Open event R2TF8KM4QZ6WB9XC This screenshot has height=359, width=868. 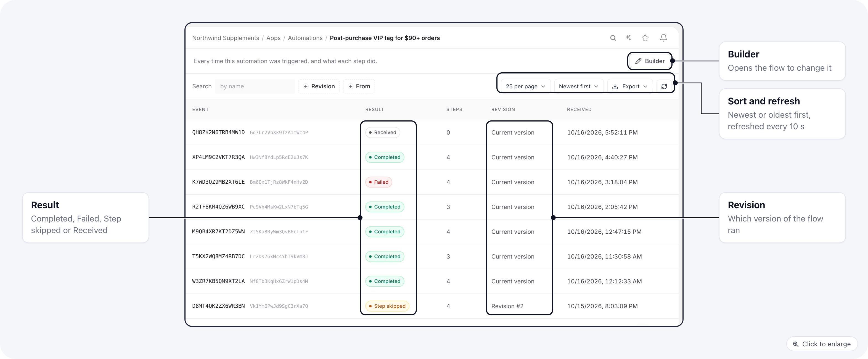218,207
